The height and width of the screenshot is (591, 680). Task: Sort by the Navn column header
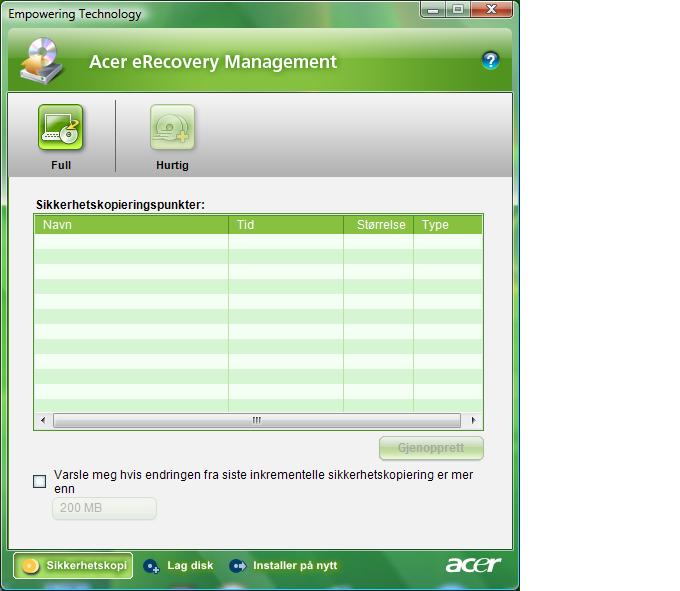click(131, 225)
